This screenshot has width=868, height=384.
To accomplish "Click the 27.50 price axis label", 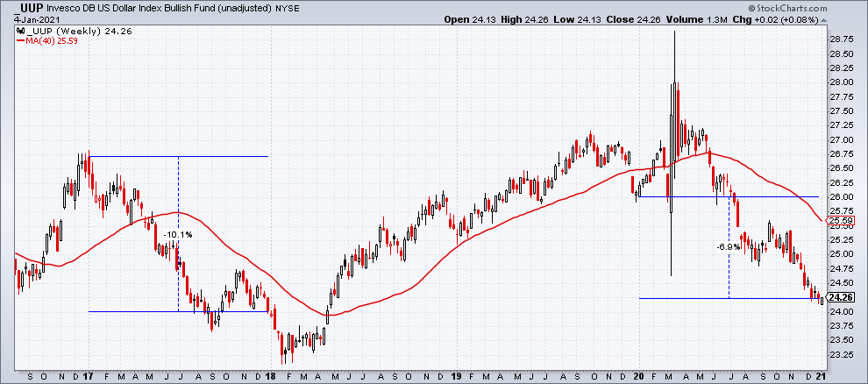I will 840,111.
